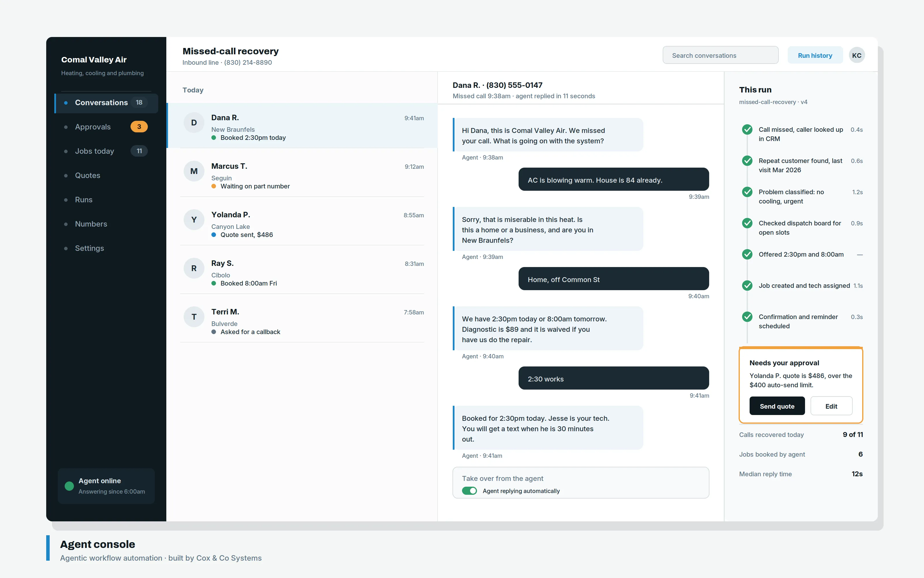This screenshot has width=924, height=578.
Task: Click the Jobs today count badge 11
Action: 139,151
